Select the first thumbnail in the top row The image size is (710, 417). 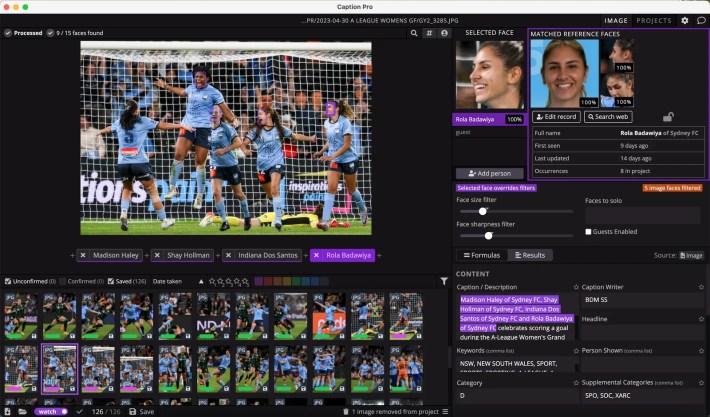pyautogui.click(x=21, y=316)
